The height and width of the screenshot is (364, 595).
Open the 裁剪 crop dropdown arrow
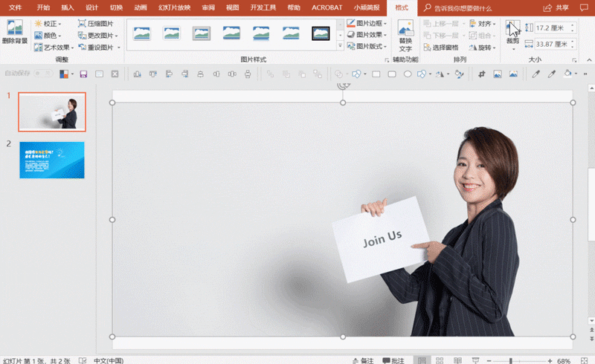click(512, 48)
